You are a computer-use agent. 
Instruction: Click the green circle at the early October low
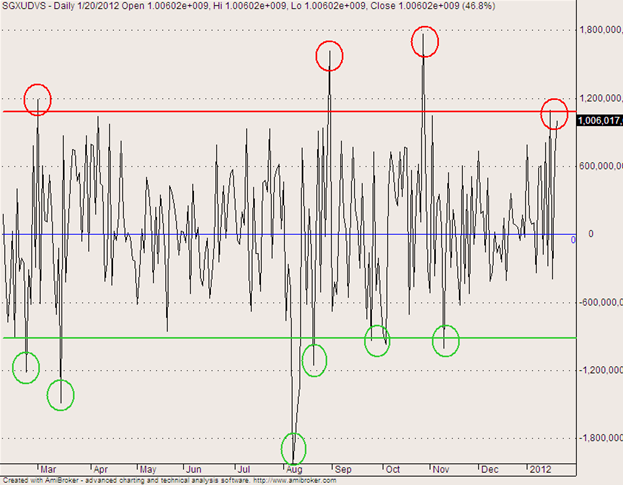click(x=378, y=340)
